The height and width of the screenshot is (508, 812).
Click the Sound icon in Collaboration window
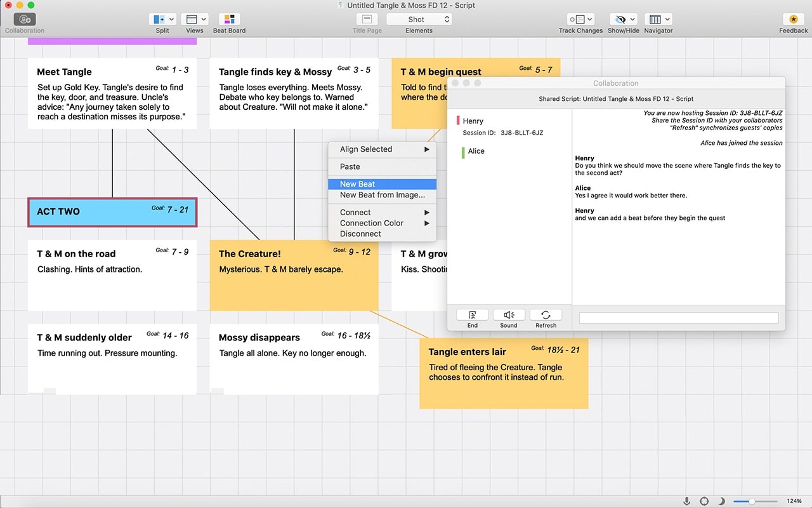(x=508, y=316)
